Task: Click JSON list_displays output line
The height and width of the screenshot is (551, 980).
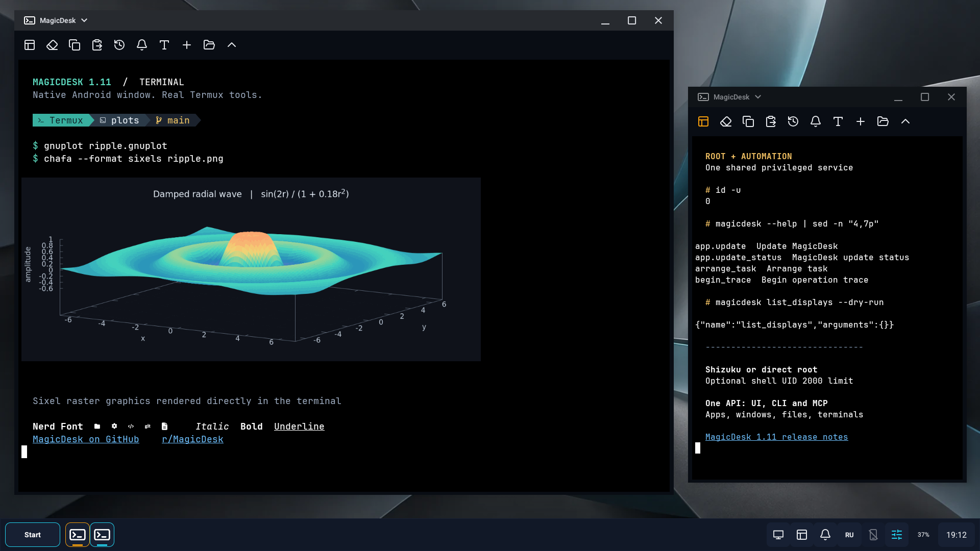Action: click(795, 325)
